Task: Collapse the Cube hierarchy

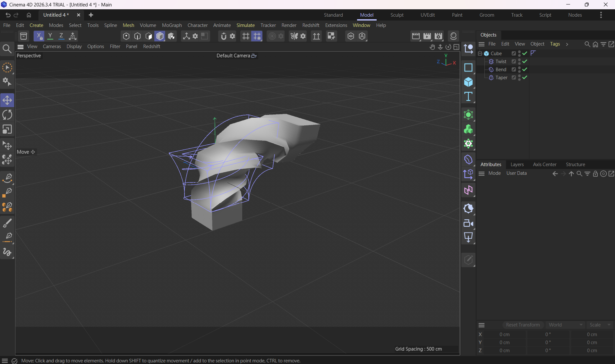Action: 480,53
